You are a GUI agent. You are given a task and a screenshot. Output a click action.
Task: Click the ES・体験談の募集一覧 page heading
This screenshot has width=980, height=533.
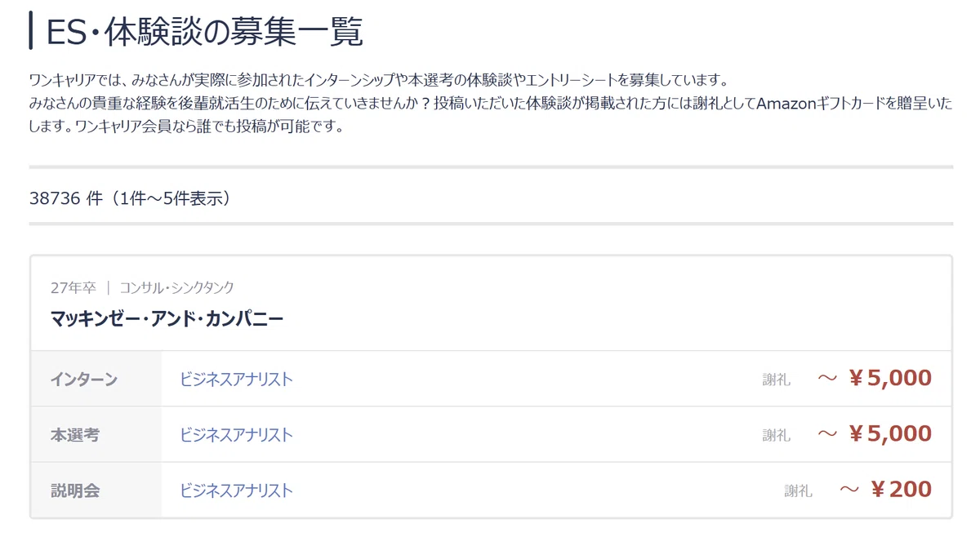(x=204, y=31)
